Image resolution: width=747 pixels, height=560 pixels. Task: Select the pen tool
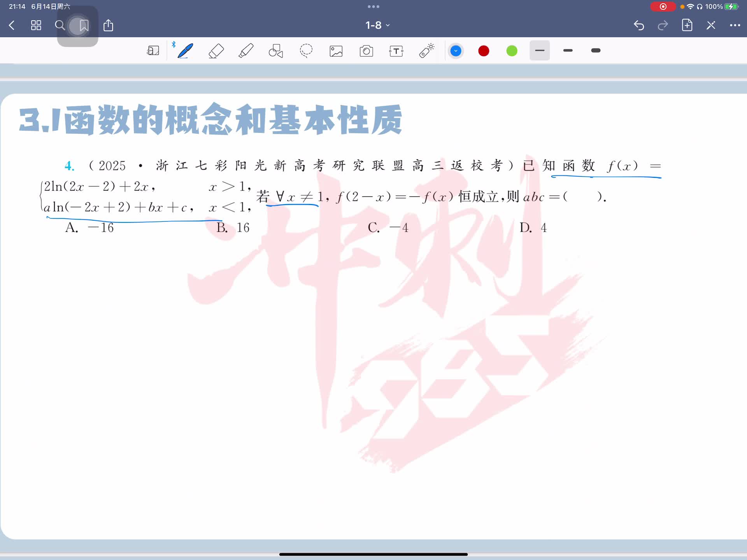point(185,51)
